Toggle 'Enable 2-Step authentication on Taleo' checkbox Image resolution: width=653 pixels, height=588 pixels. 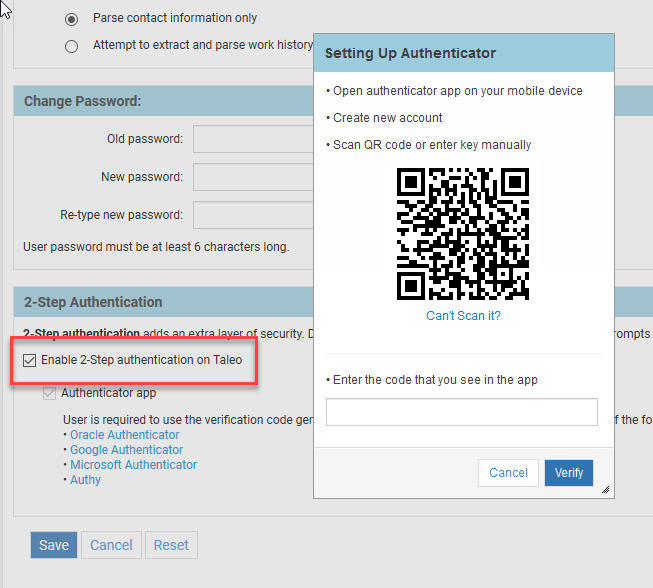[29, 360]
